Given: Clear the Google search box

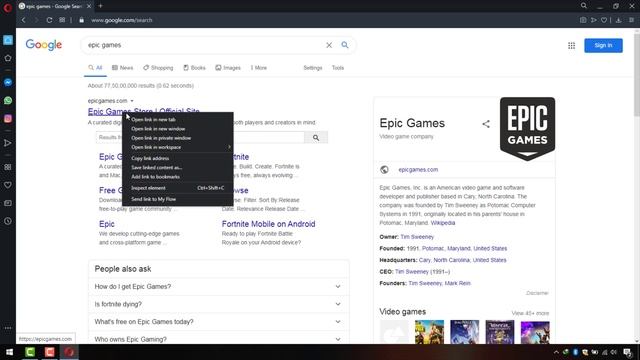Looking at the screenshot, I should coord(329,45).
